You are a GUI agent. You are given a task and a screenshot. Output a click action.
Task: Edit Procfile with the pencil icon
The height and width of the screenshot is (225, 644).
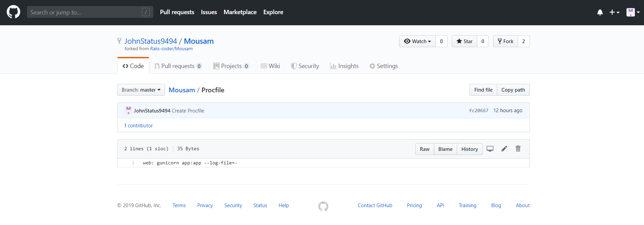[x=504, y=149]
